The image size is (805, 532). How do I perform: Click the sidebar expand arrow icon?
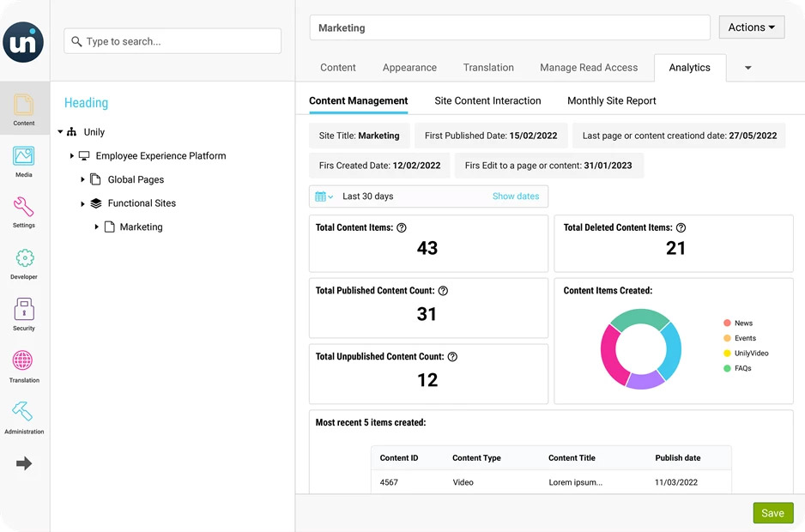tap(24, 463)
